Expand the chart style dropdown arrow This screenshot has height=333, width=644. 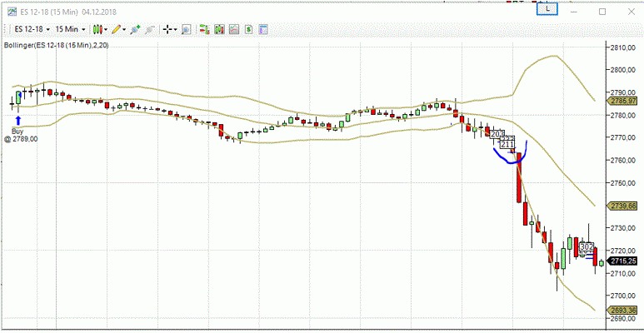[106, 30]
